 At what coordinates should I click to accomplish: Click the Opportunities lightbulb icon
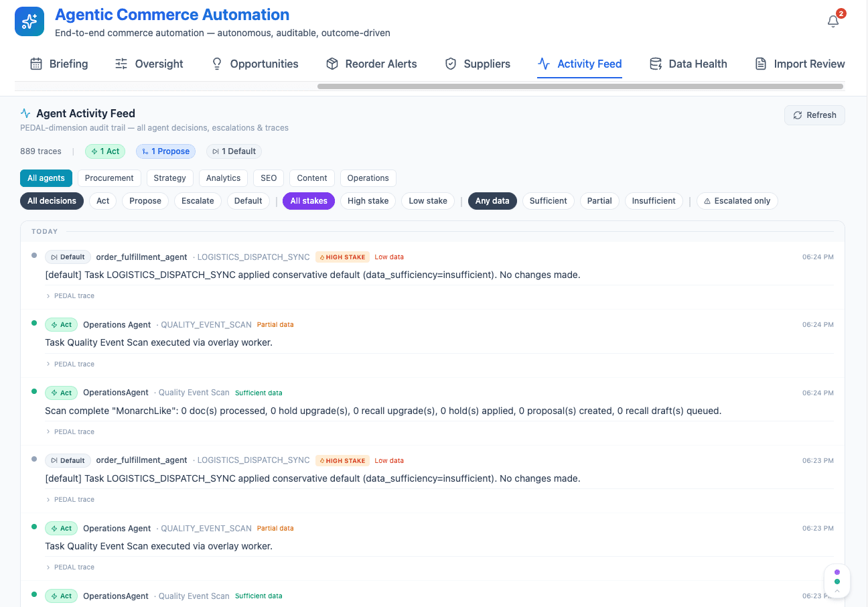[x=216, y=64]
